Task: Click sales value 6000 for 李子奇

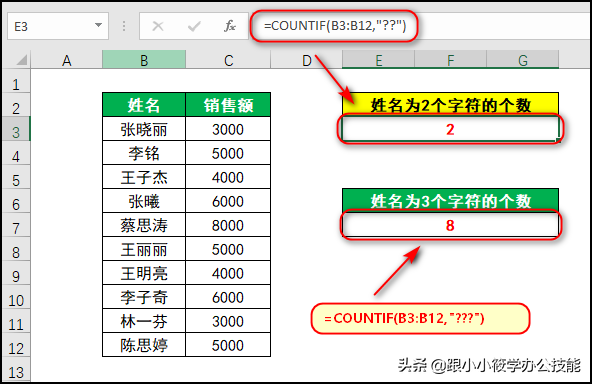Action: coord(228,297)
